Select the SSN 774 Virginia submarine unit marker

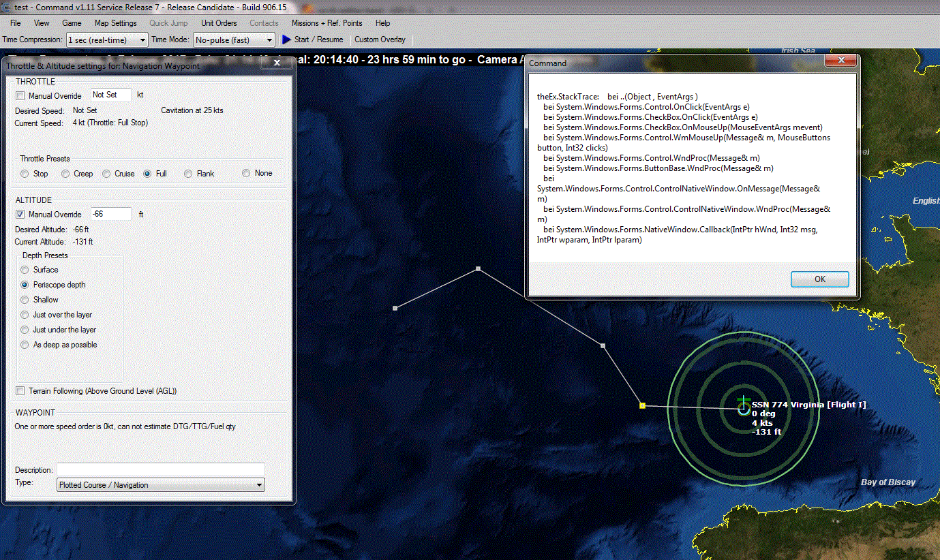pyautogui.click(x=743, y=407)
